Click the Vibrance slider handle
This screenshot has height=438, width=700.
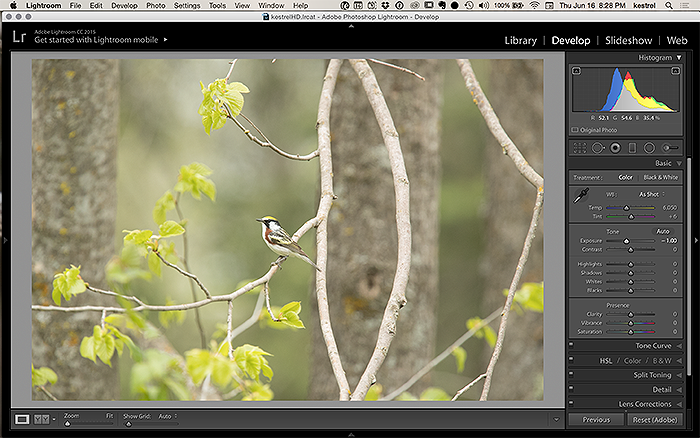click(631, 323)
